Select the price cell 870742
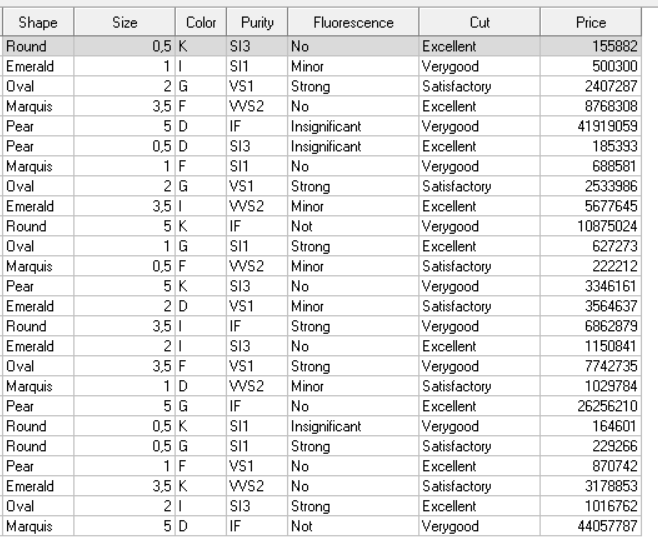The height and width of the screenshot is (541, 658). coord(591,466)
